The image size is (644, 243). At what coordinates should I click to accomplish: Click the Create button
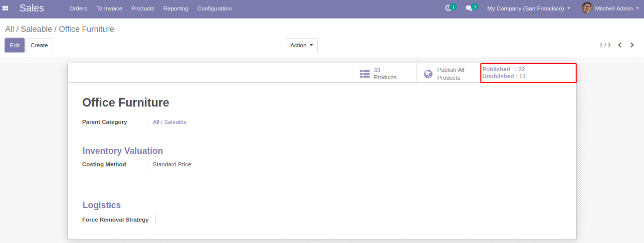pyautogui.click(x=39, y=45)
